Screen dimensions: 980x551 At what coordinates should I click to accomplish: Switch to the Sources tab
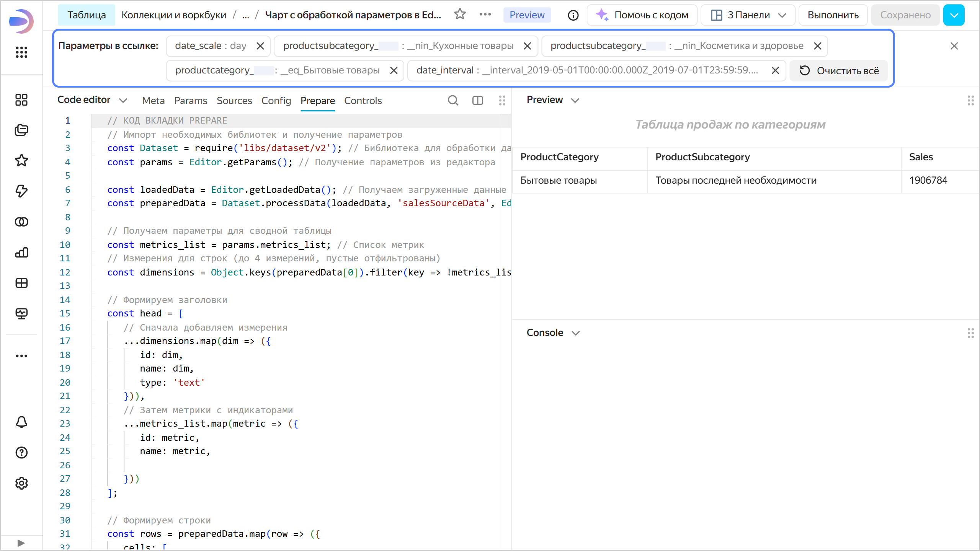(x=234, y=101)
